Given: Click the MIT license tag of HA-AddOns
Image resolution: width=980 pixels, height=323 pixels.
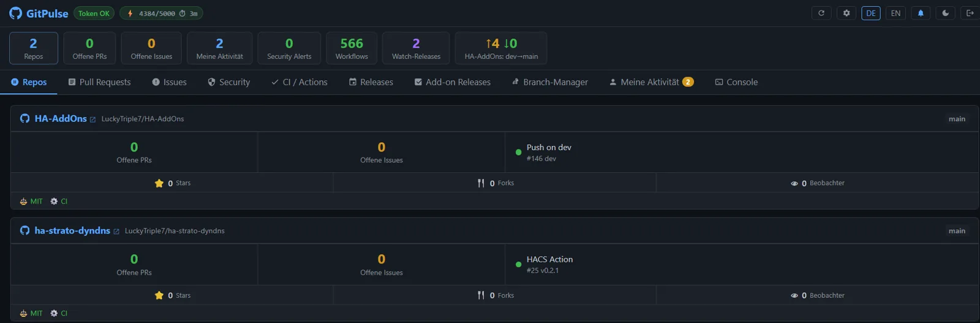Looking at the screenshot, I should 31,201.
